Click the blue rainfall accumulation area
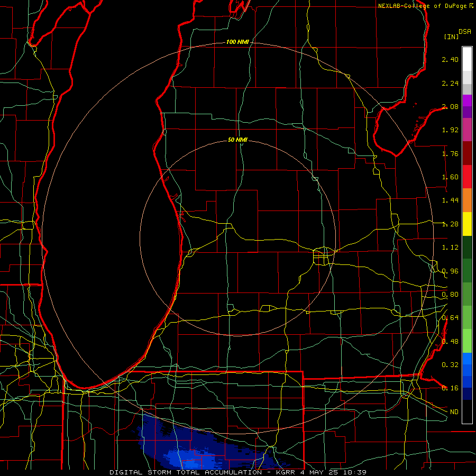Screen dimensions: 476x476 coord(194,449)
